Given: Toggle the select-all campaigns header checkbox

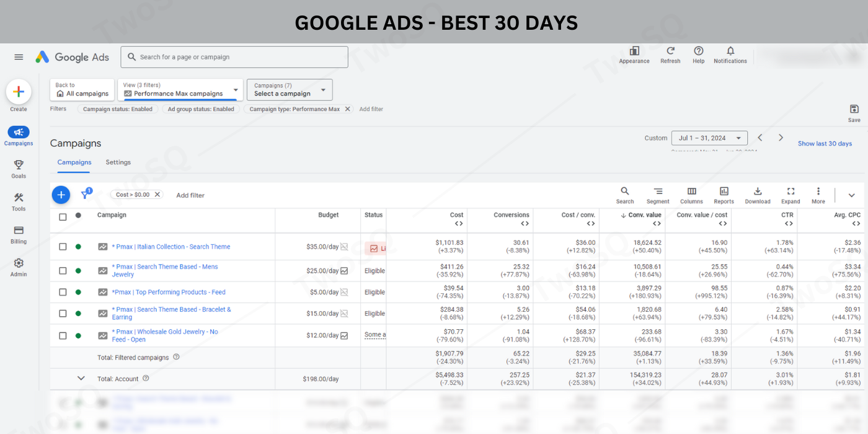Looking at the screenshot, I should (x=63, y=217).
